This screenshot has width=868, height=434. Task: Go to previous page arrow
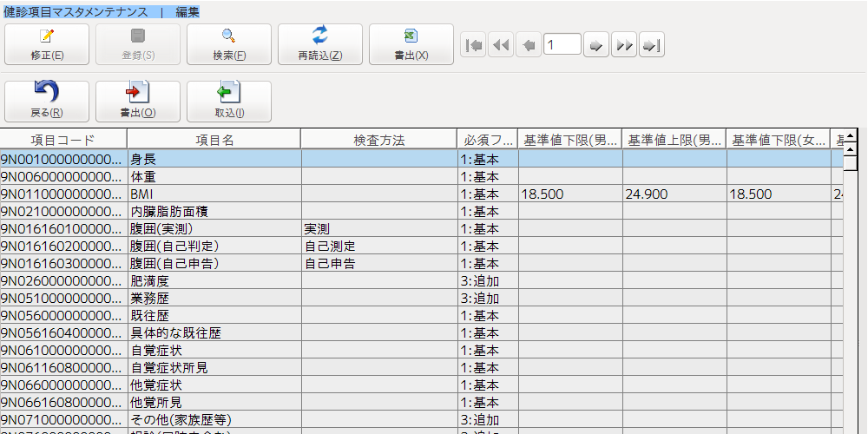coord(528,45)
